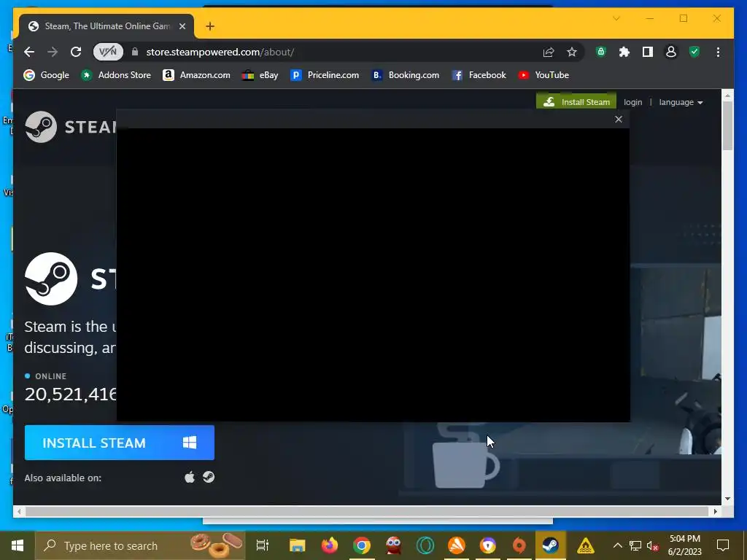This screenshot has height=560, width=747.
Task: Open the Facebook bookmark
Action: click(x=479, y=75)
